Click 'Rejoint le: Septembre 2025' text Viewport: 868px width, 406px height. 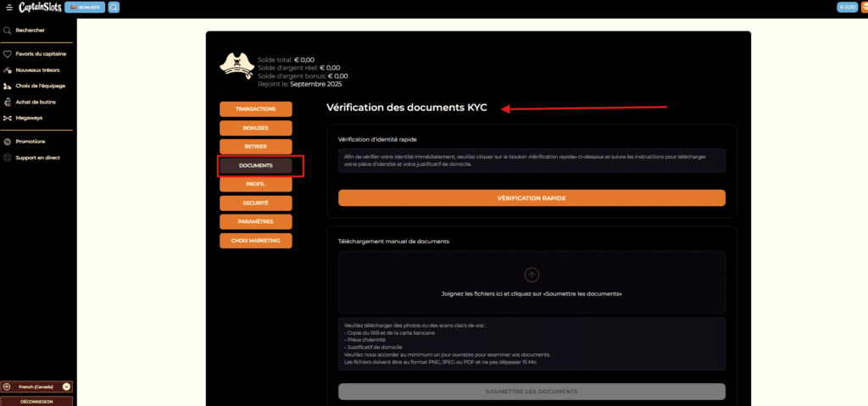point(299,84)
